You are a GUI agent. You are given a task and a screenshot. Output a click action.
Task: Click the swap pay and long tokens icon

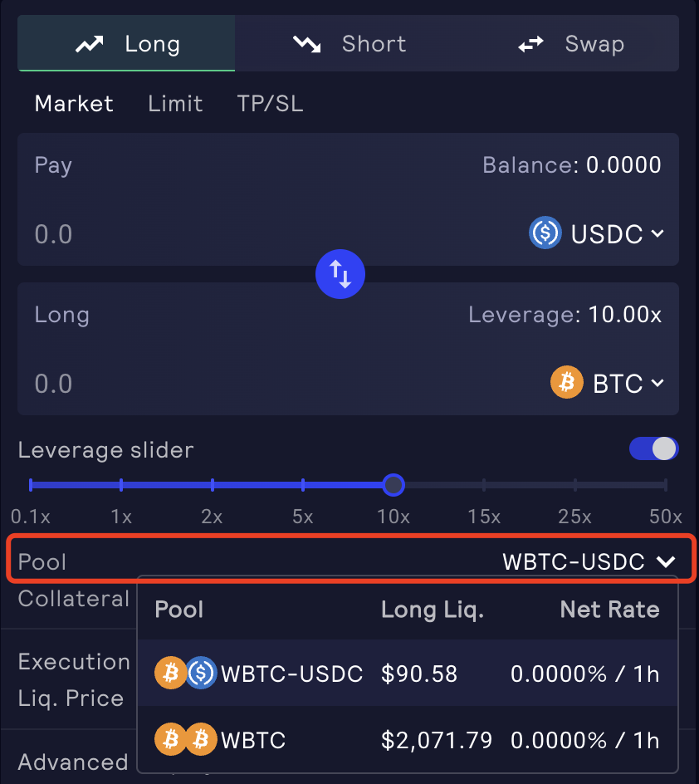tap(340, 273)
